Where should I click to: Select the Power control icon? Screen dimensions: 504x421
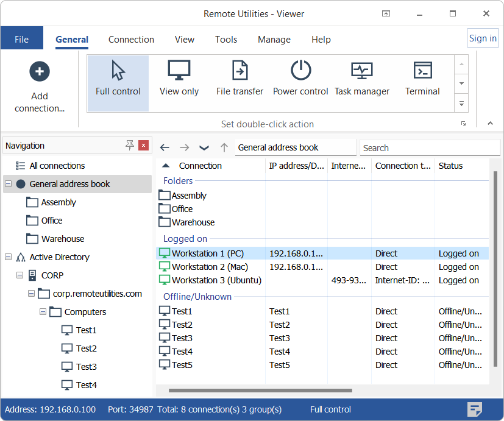300,71
